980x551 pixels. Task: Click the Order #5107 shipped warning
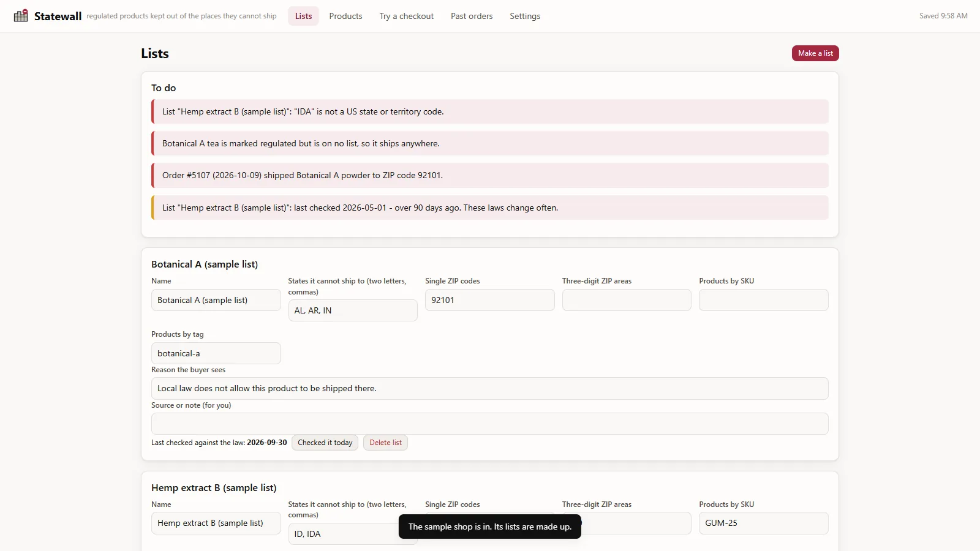[x=490, y=175]
